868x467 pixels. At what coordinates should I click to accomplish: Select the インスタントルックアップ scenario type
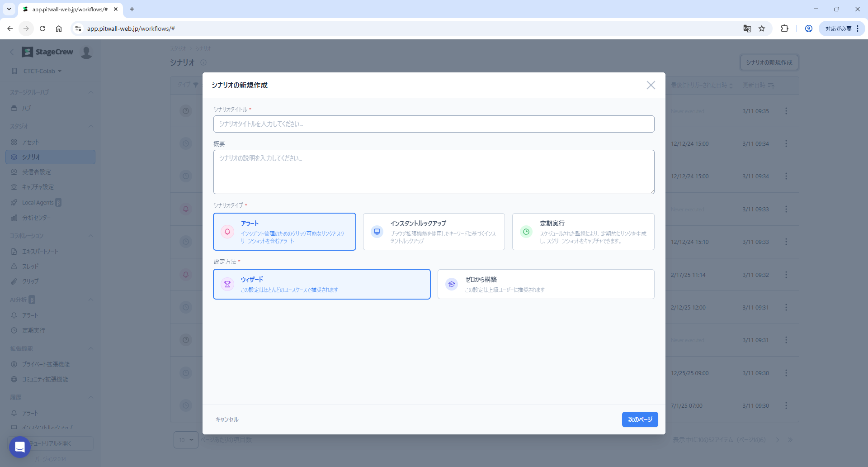point(434,232)
